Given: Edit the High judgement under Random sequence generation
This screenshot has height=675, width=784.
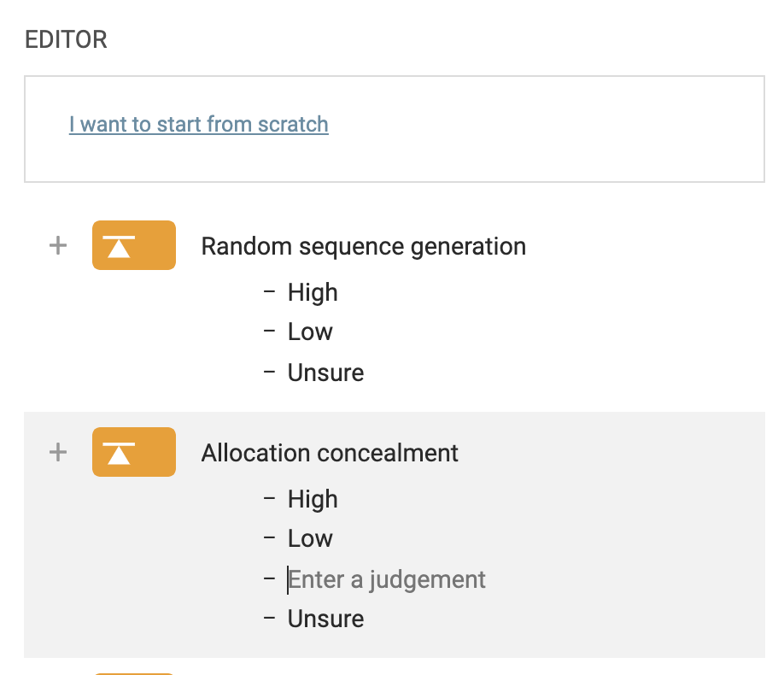Looking at the screenshot, I should (x=313, y=292).
